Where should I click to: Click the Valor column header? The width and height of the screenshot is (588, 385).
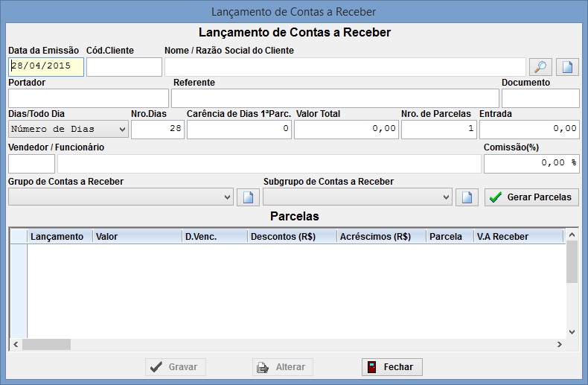[x=137, y=236]
